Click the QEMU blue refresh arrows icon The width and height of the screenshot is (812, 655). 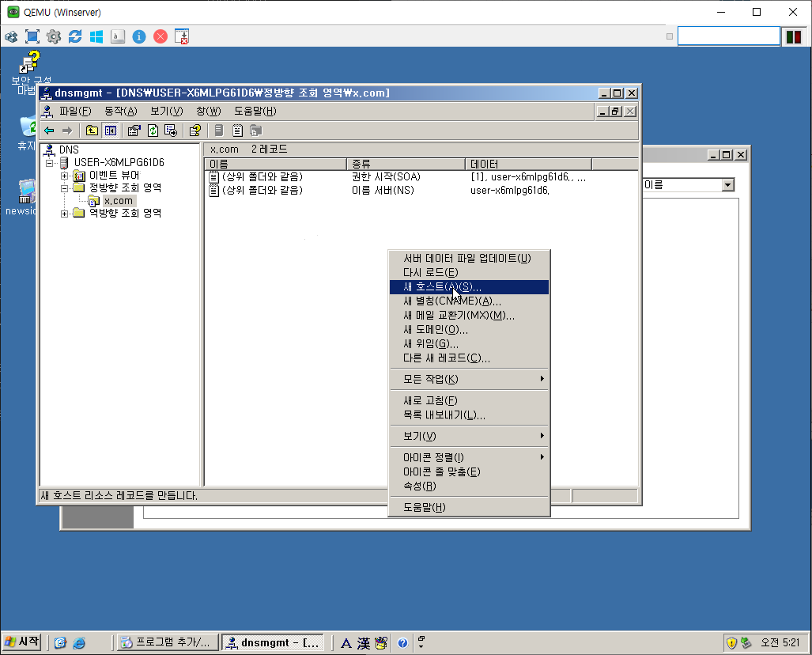point(75,37)
